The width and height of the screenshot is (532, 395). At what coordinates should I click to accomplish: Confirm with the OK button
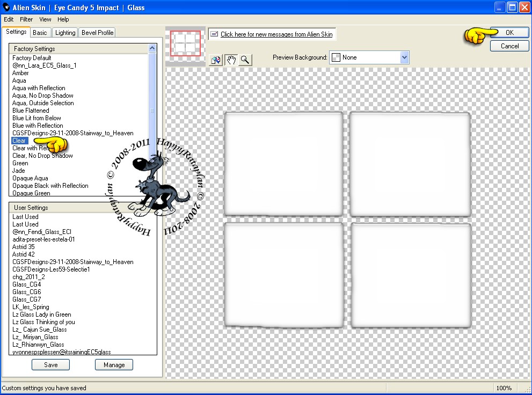click(x=509, y=33)
